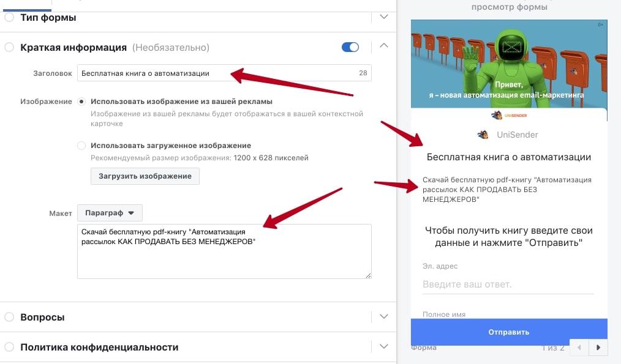Click the Краткая информация status circle
Screen dimensions: 621x364
(x=9, y=47)
